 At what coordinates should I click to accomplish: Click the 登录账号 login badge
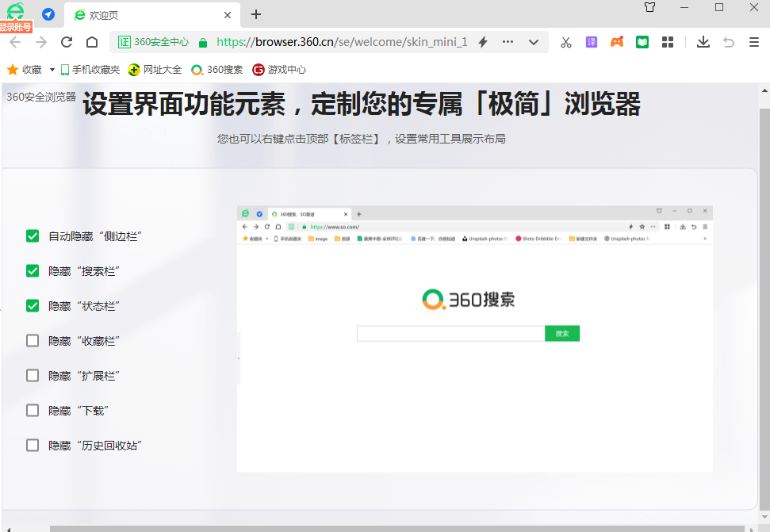tap(16, 27)
